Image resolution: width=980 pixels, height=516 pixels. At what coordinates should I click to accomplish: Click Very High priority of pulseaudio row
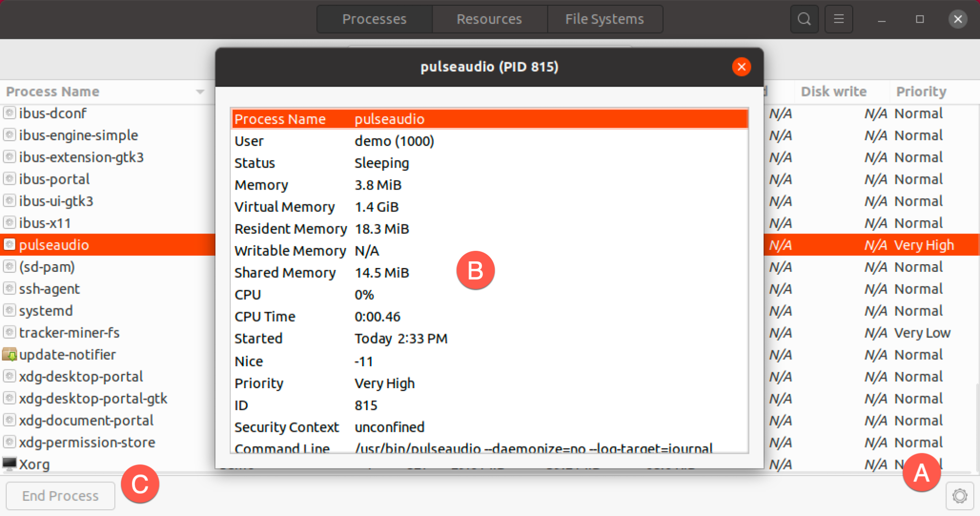coord(924,245)
